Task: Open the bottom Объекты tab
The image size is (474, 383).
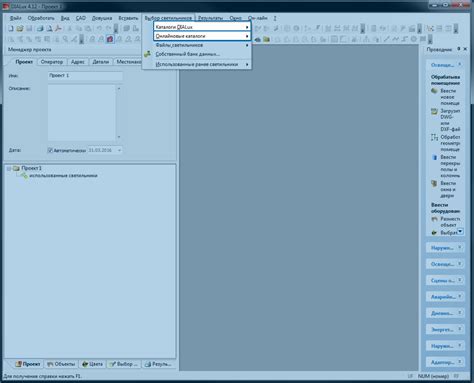Action: pyautogui.click(x=61, y=364)
